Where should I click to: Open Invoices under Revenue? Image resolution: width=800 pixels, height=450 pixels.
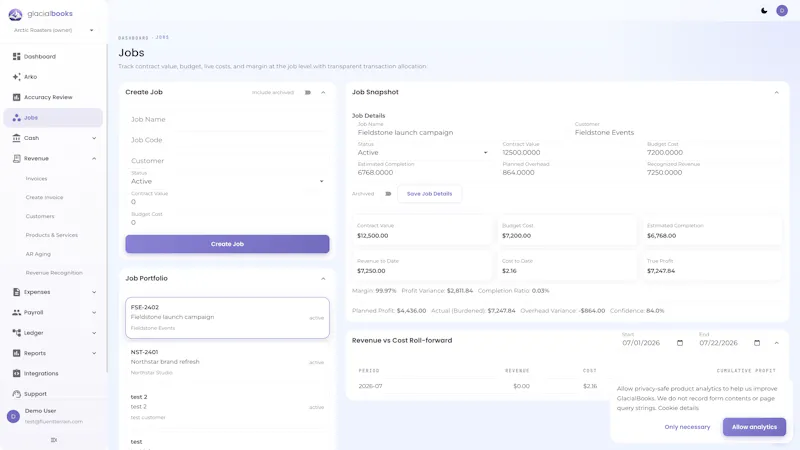click(36, 179)
